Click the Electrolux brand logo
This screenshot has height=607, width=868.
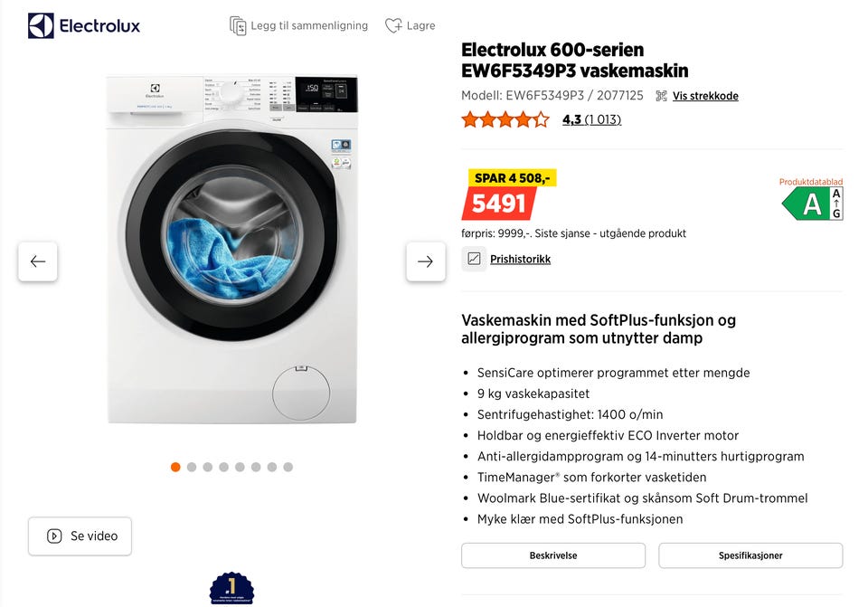coord(83,25)
